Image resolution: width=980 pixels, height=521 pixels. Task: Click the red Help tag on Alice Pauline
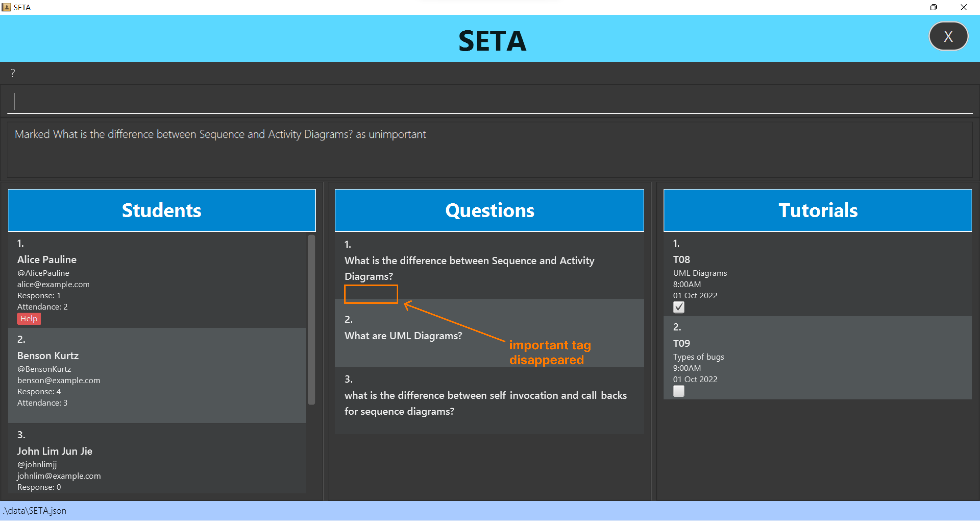(29, 318)
